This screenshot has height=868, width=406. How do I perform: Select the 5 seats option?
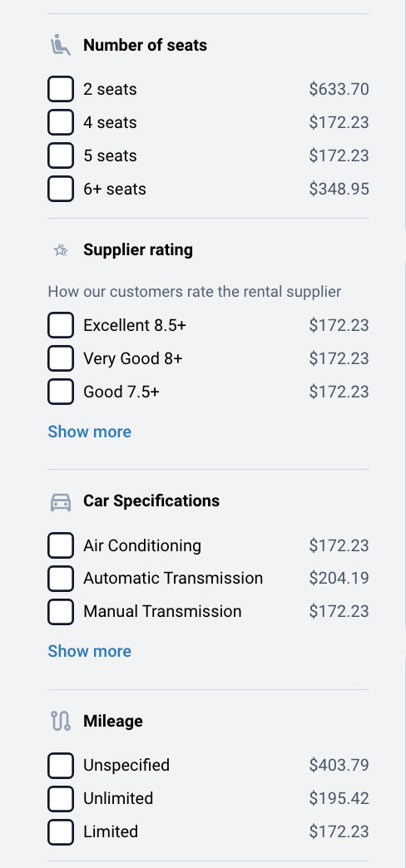(x=61, y=155)
